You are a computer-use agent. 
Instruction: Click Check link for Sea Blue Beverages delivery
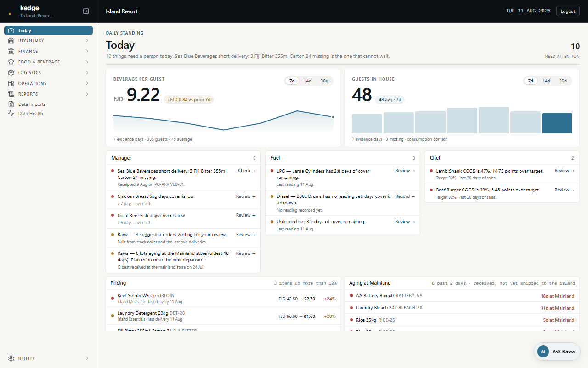pos(247,171)
